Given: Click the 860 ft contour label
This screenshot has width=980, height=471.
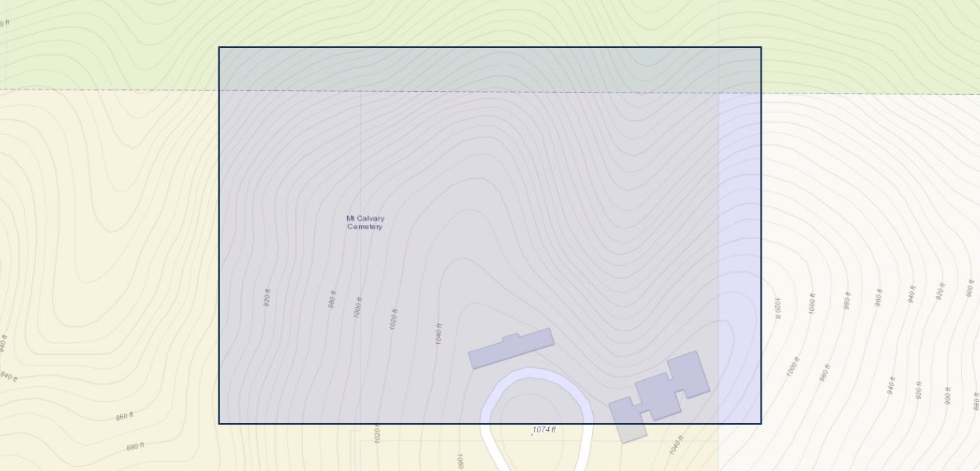Looking at the screenshot, I should click(x=125, y=416).
